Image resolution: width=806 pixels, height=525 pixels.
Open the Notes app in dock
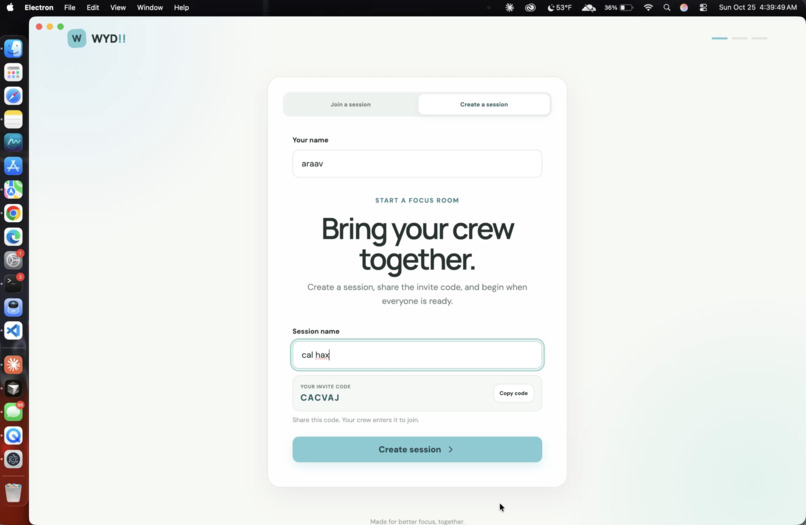13,119
